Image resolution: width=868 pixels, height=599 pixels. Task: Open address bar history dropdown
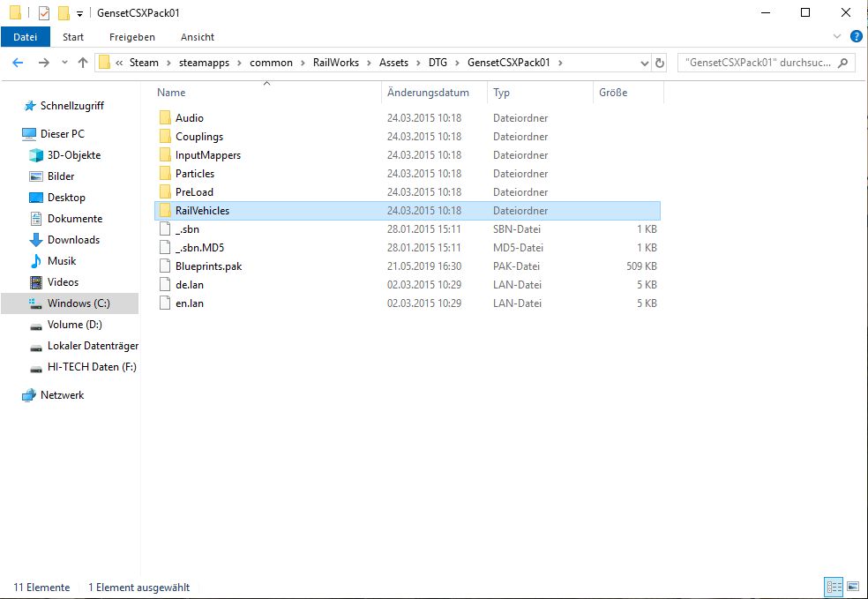click(644, 64)
